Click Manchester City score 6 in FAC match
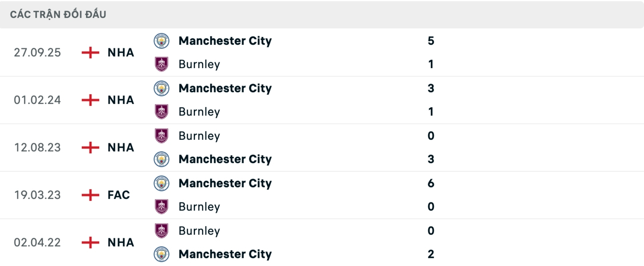Viewport: 644px width, 266px height. point(431,183)
